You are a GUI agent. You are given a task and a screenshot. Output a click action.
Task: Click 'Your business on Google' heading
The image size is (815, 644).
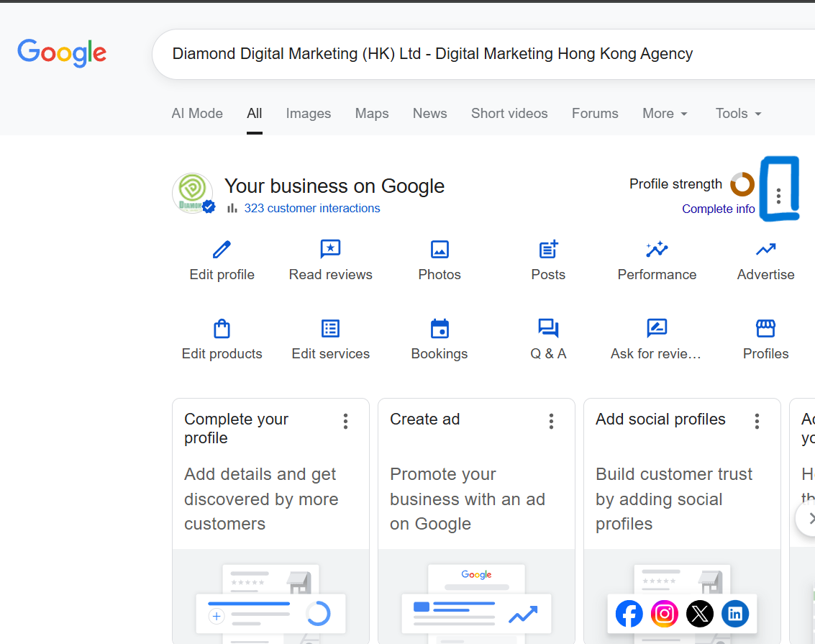334,186
